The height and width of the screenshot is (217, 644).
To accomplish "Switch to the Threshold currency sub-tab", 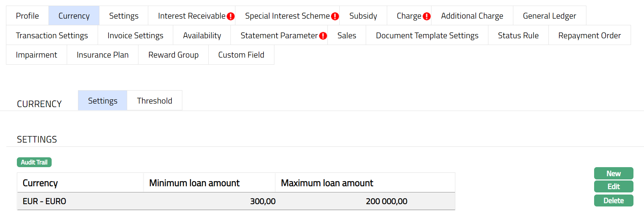I will (x=155, y=101).
